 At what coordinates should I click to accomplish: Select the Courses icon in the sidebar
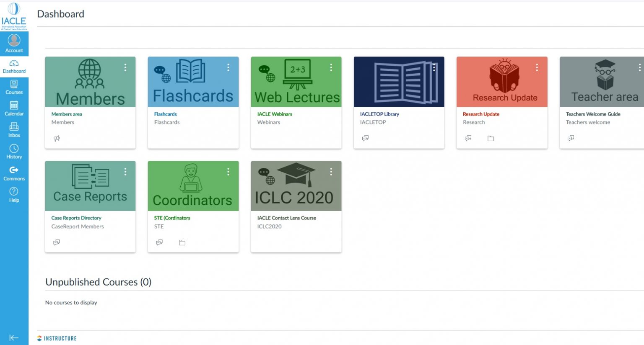(14, 87)
